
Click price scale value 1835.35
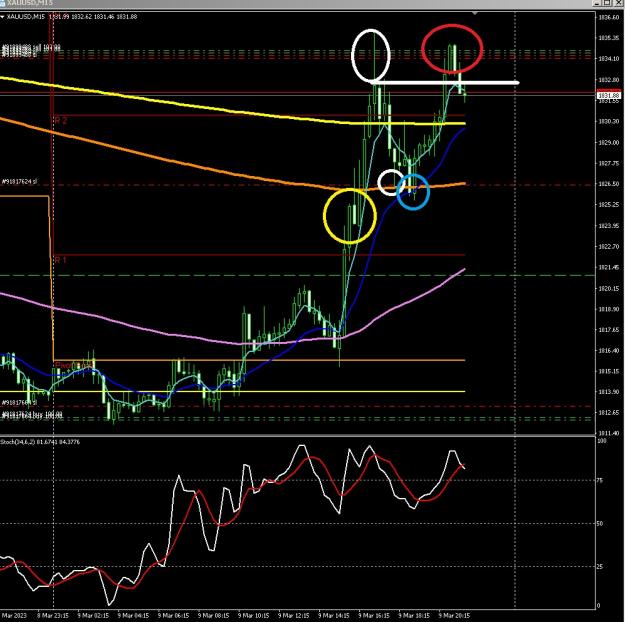coord(608,38)
